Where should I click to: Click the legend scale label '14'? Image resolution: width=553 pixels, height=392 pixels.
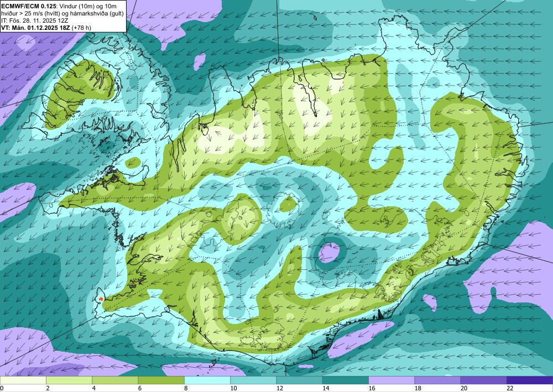pos(326,388)
